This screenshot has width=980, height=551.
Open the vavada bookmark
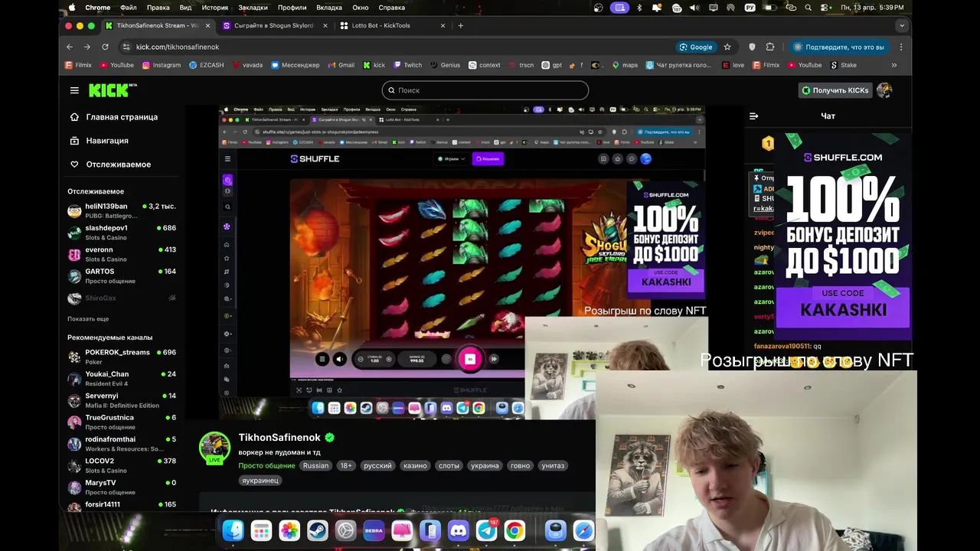[x=247, y=65]
